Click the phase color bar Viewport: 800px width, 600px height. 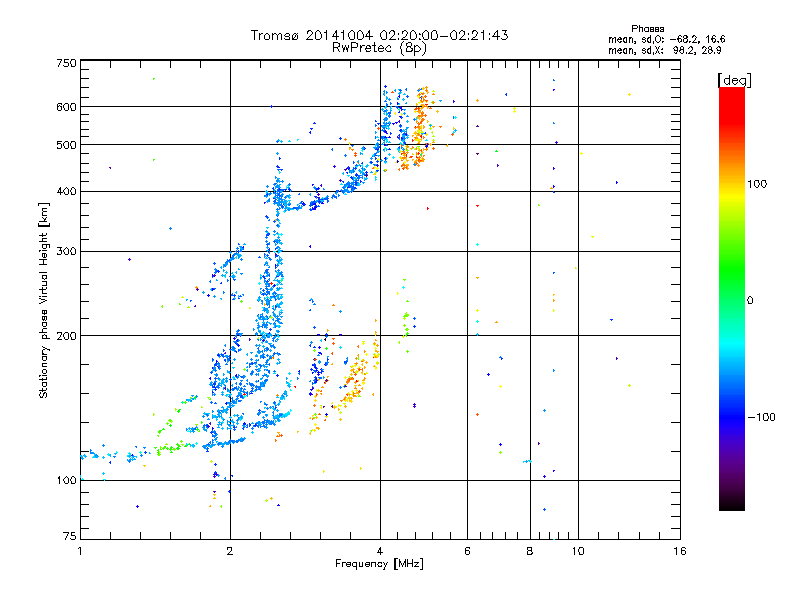[x=732, y=298]
